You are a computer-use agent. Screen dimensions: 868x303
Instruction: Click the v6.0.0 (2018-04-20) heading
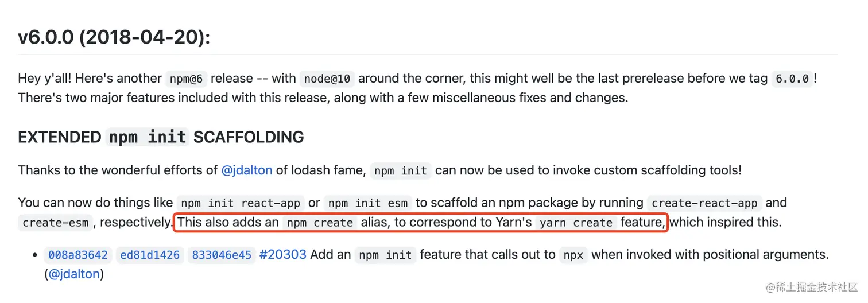coord(114,38)
